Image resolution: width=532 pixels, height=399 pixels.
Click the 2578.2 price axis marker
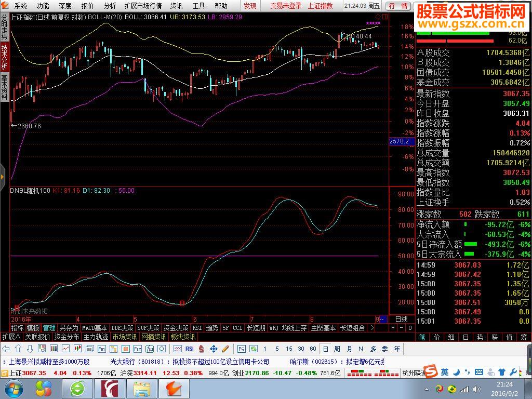[x=402, y=141]
